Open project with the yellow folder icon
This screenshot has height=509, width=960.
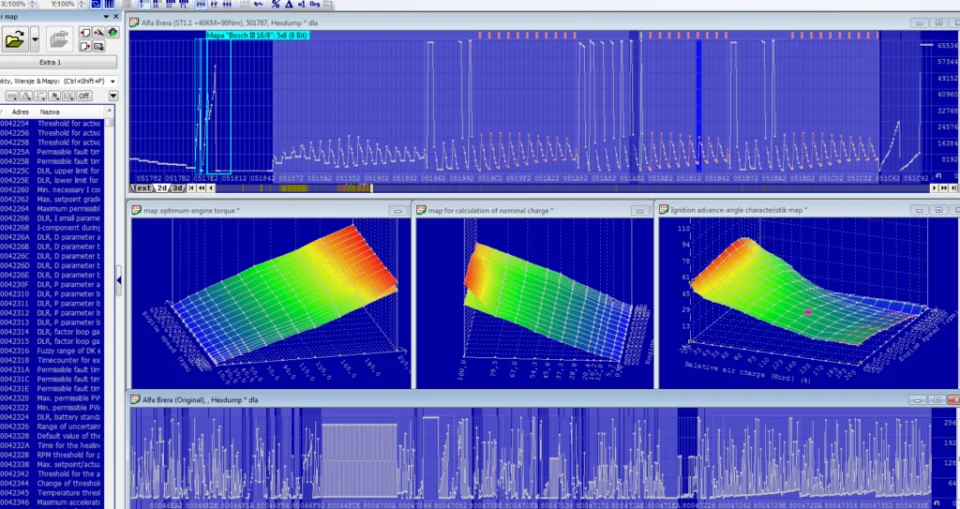click(x=15, y=40)
